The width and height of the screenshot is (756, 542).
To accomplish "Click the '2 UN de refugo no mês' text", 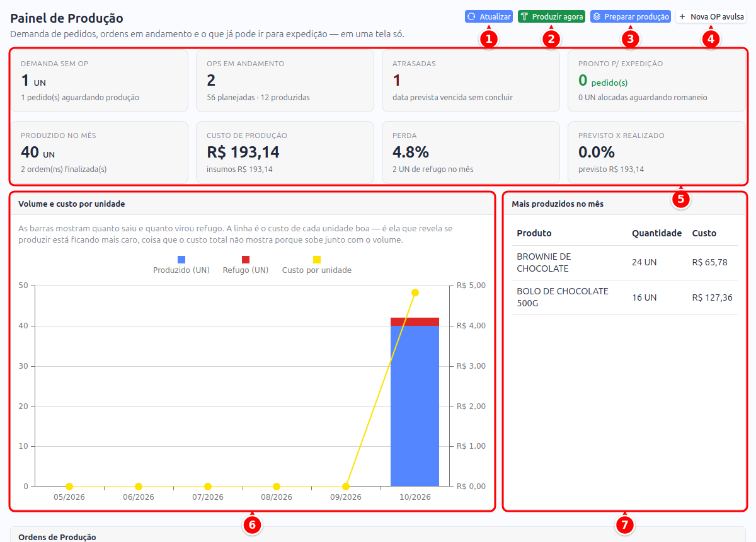I will (x=433, y=170).
